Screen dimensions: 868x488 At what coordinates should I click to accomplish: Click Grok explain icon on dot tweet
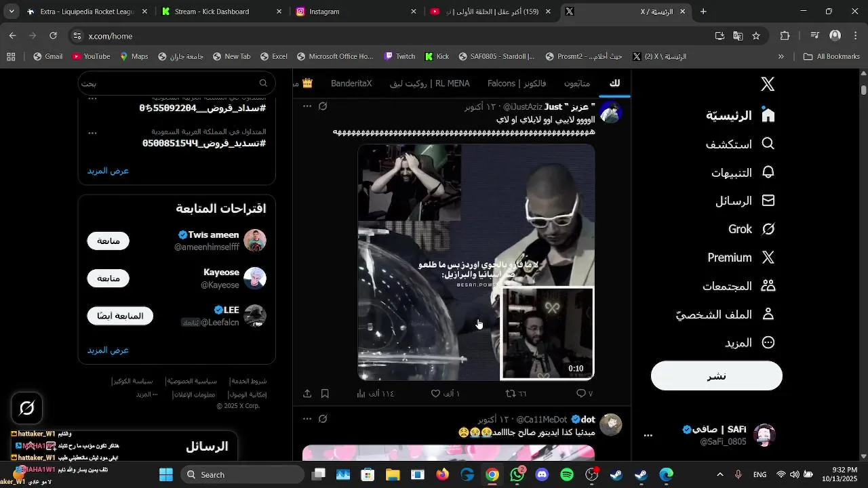point(323,419)
